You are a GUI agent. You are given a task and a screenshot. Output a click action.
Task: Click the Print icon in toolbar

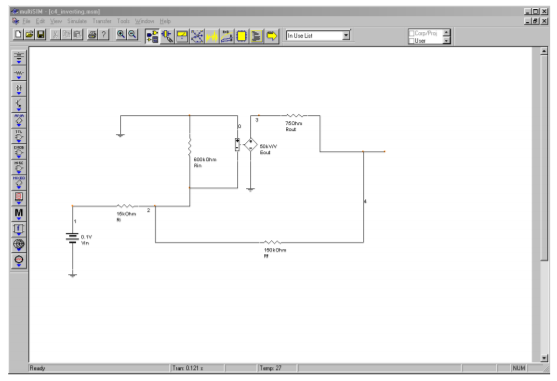tap(92, 34)
